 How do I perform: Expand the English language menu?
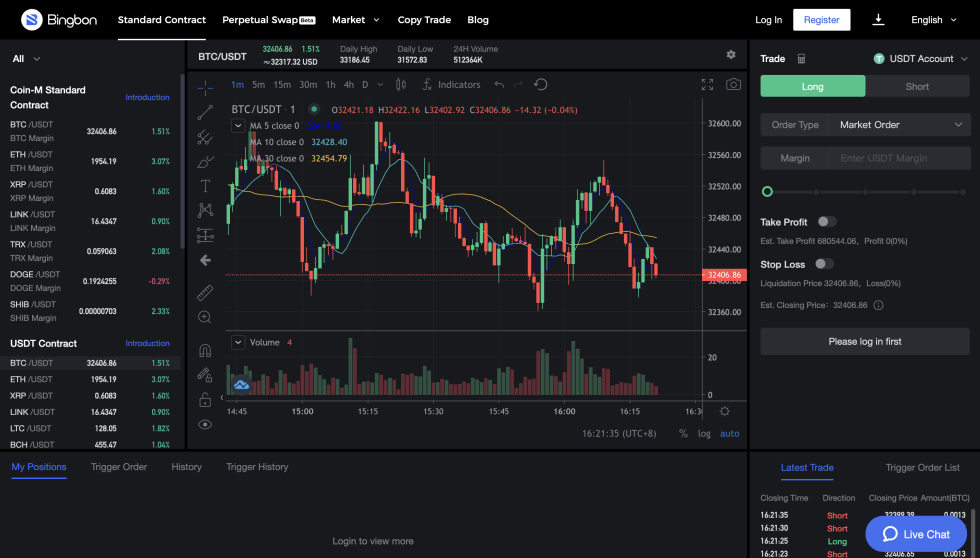pos(934,20)
